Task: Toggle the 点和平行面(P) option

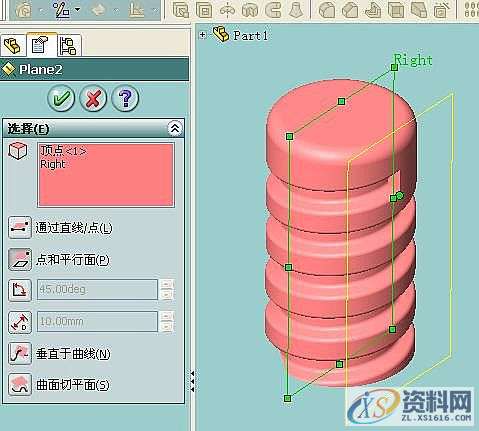Action: [20, 259]
